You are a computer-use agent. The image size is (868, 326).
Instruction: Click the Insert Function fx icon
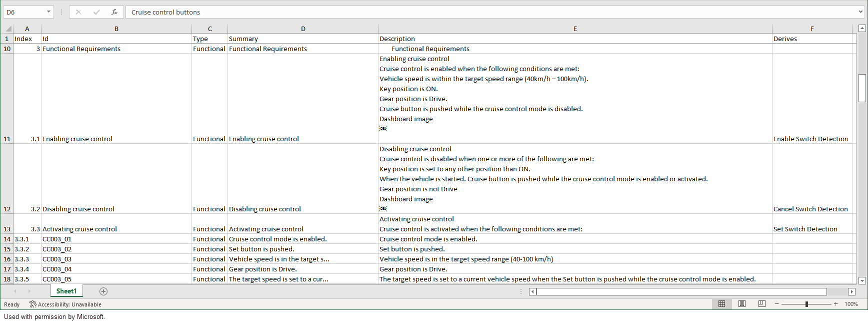114,12
